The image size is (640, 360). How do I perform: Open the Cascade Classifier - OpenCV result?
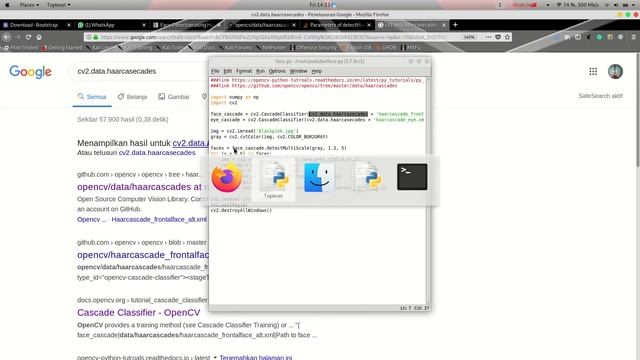(139, 313)
